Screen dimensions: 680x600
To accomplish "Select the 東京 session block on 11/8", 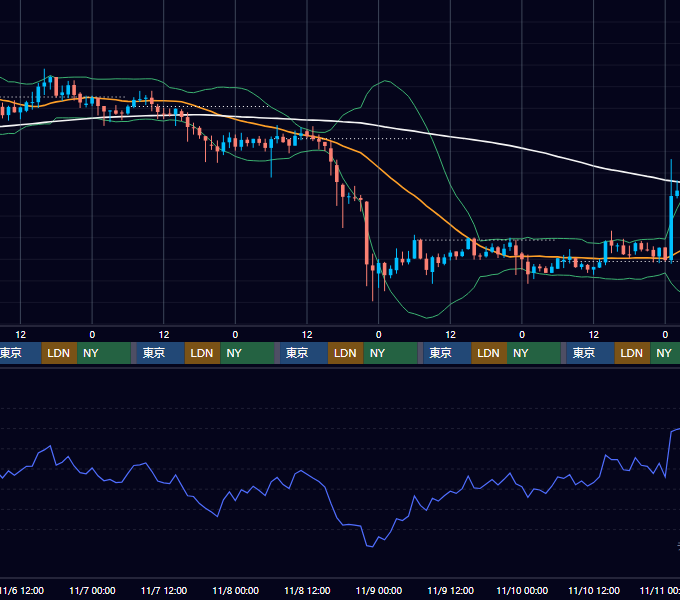I will (x=304, y=353).
